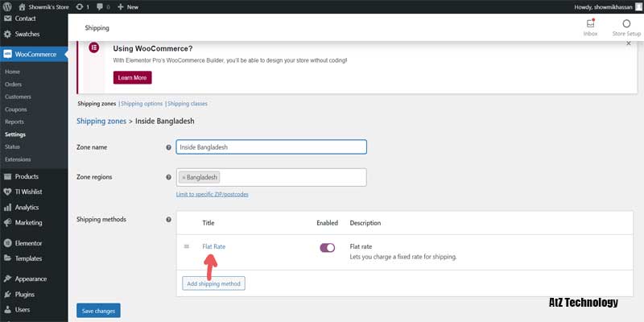Click the Save changes button
644x322 pixels.
coord(98,310)
